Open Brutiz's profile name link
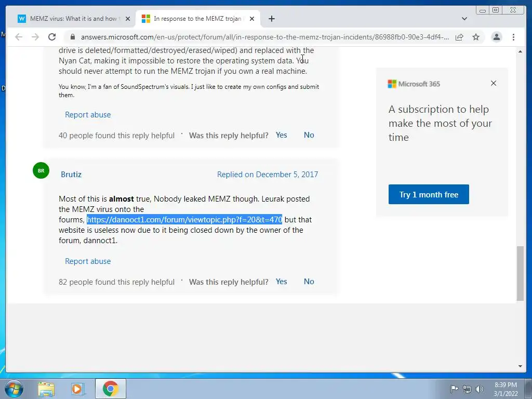The image size is (532, 399). pos(71,175)
